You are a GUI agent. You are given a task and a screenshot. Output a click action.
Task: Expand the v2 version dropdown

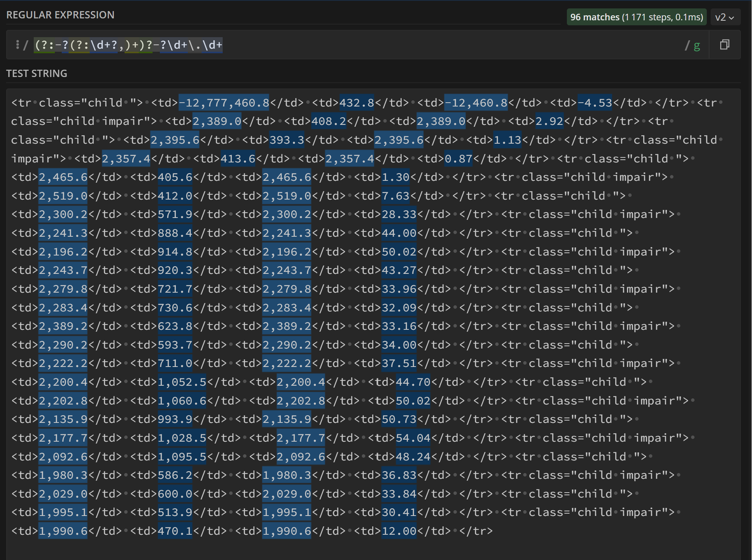click(724, 17)
